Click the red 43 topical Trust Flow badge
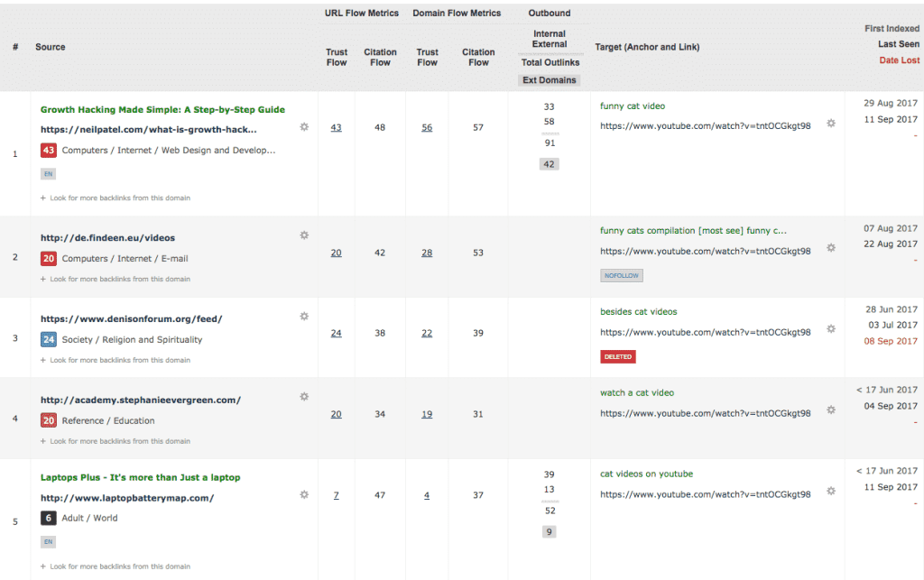This screenshot has width=924, height=580. pos(47,151)
